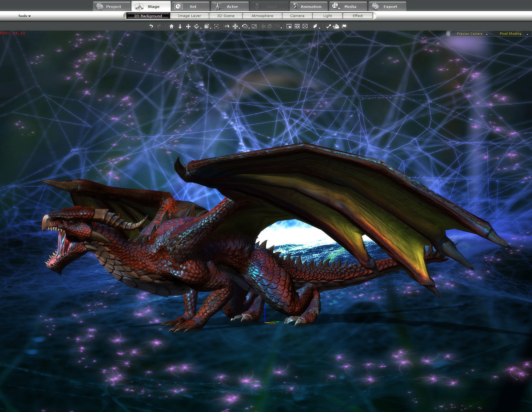Click the disabled Head tab

point(269,6)
